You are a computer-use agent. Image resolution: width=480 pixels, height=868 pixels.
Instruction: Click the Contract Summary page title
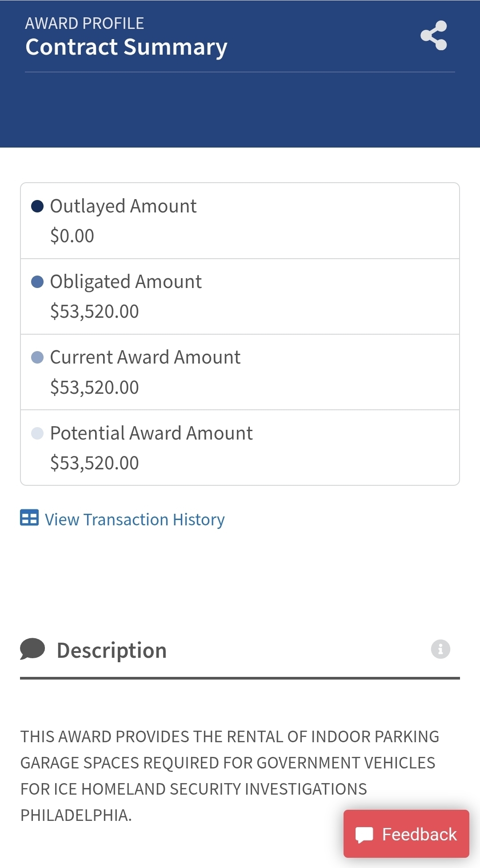tap(126, 47)
